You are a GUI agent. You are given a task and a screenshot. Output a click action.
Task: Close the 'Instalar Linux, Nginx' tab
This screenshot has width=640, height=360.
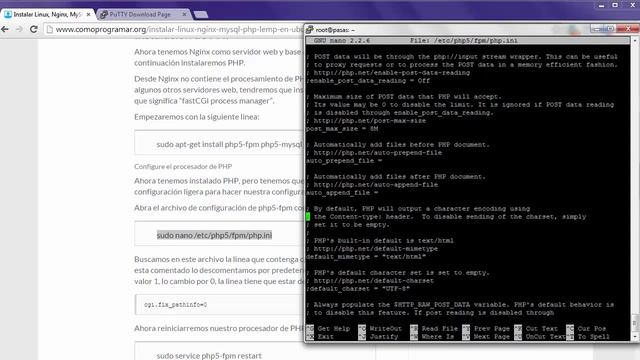point(89,14)
